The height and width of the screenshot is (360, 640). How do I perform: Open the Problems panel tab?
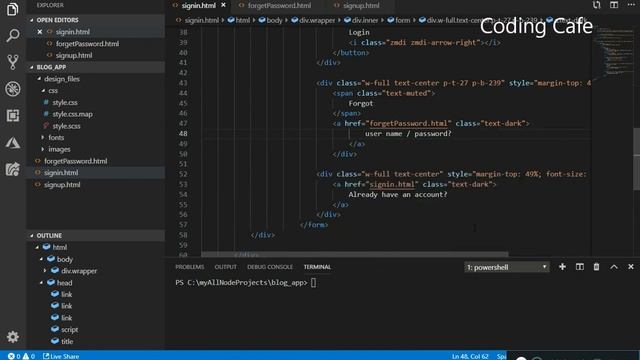(x=190, y=267)
